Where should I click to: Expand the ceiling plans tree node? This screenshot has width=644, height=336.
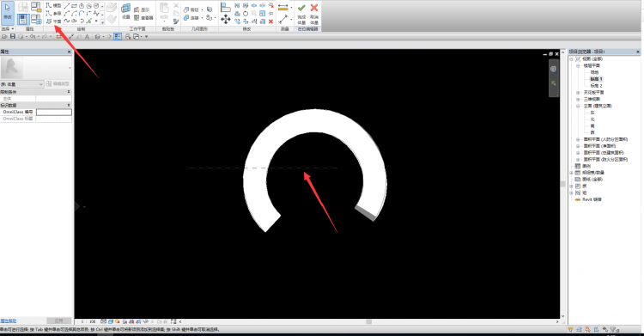pyautogui.click(x=578, y=93)
